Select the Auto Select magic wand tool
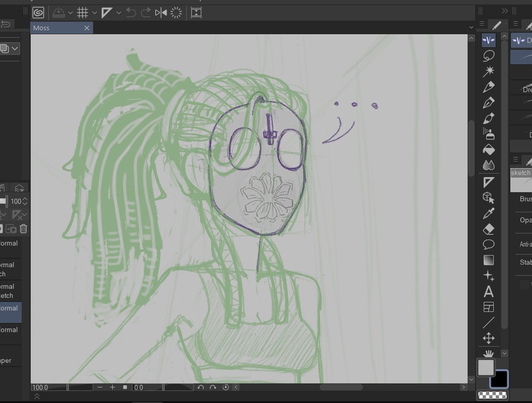The width and height of the screenshot is (532, 403). (x=489, y=71)
